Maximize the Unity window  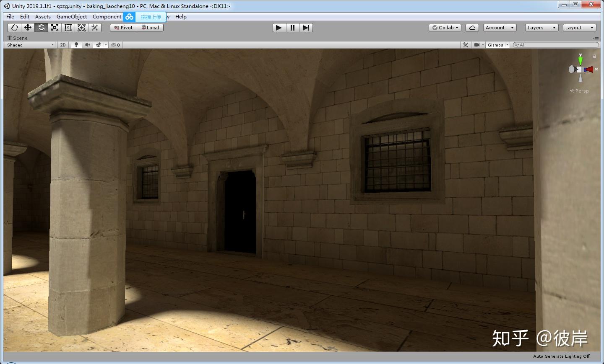tap(575, 5)
